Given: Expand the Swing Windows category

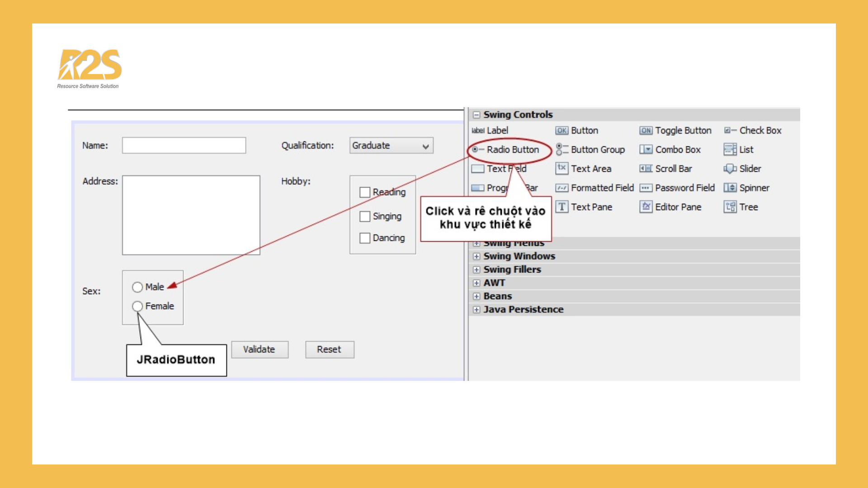Looking at the screenshot, I should (x=476, y=256).
